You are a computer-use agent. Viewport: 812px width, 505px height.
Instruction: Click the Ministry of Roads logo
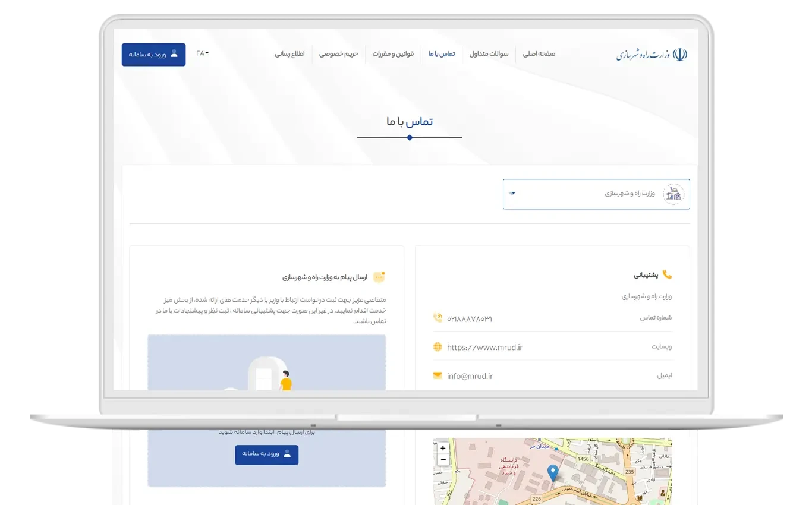[652, 55]
